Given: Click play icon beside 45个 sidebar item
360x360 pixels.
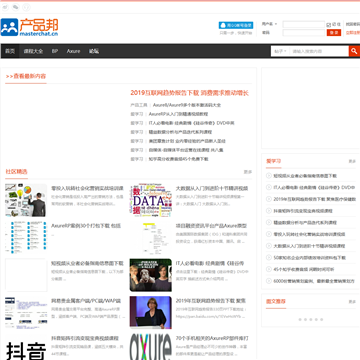Looking at the screenshot, I should pos(269,269).
